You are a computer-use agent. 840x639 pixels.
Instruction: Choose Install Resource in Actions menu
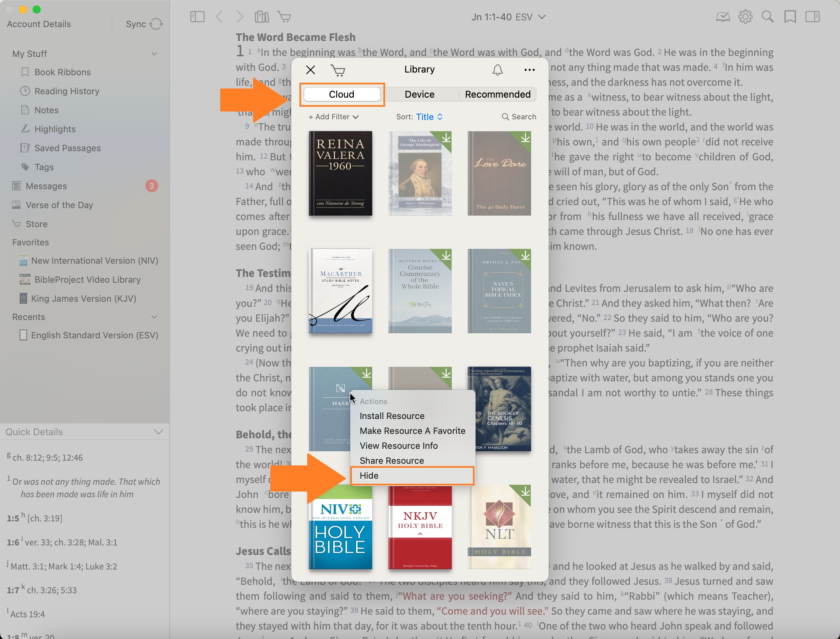tap(392, 416)
